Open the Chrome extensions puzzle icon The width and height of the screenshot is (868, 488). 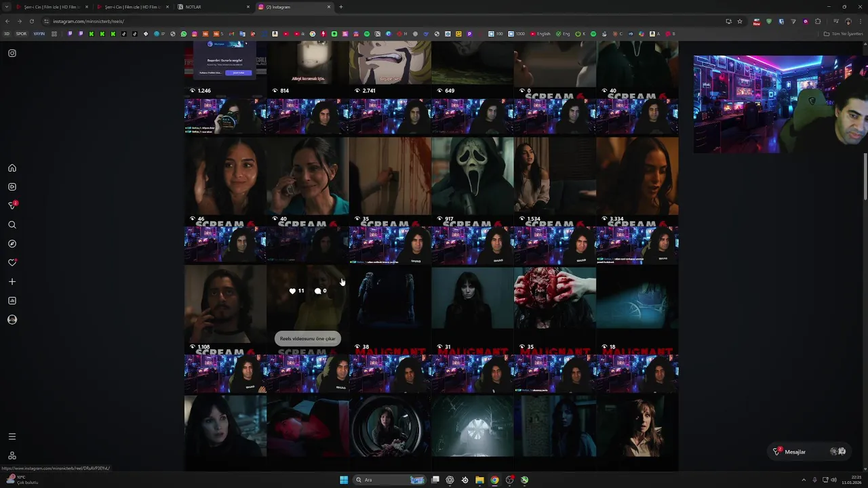[x=818, y=21]
